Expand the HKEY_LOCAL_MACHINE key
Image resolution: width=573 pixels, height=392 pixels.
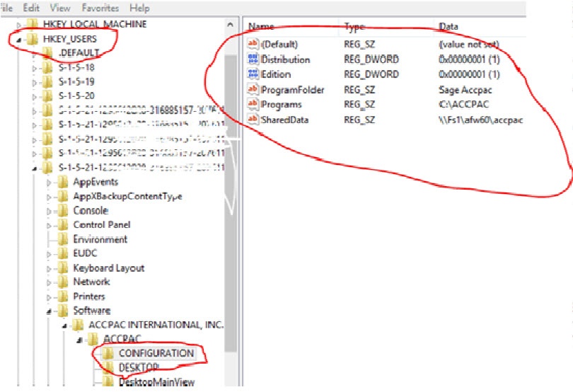coord(19,25)
